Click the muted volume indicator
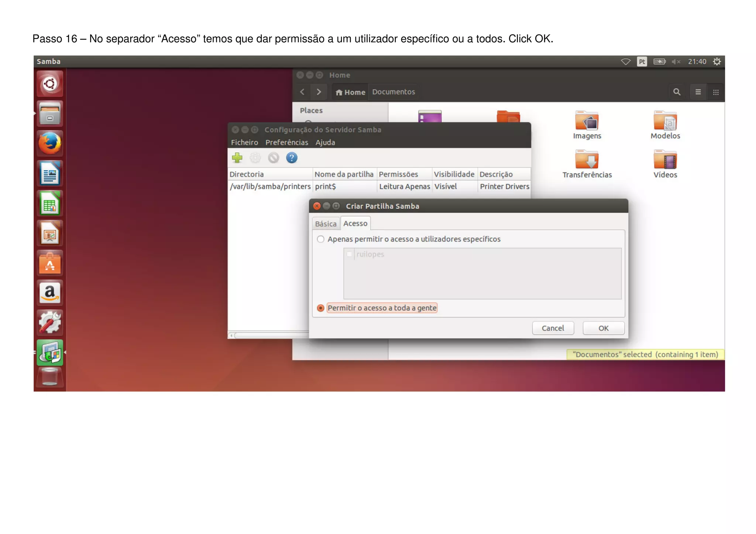 [x=676, y=62]
